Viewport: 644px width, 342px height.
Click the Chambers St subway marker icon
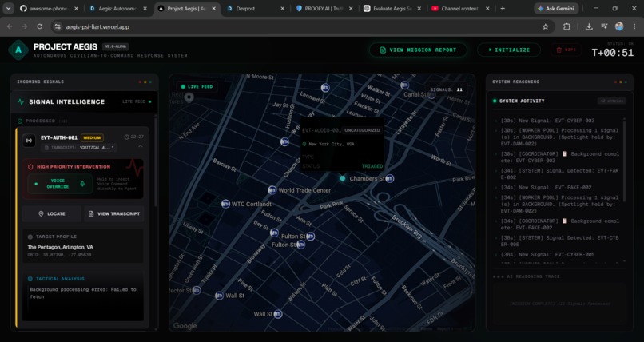(390, 178)
